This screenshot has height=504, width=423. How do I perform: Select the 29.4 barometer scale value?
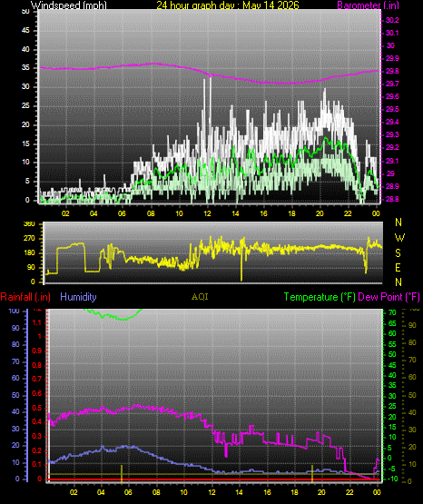click(392, 123)
